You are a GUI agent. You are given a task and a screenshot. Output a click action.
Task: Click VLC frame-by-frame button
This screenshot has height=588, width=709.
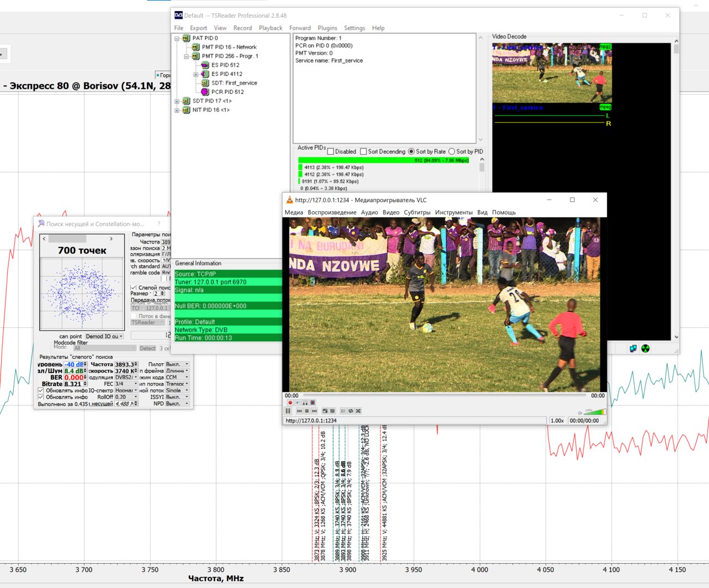(312, 403)
